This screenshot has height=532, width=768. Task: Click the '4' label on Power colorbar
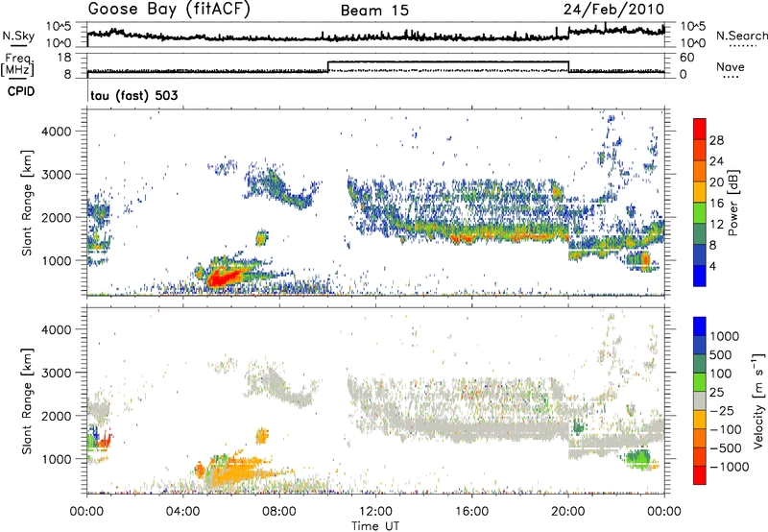click(712, 266)
